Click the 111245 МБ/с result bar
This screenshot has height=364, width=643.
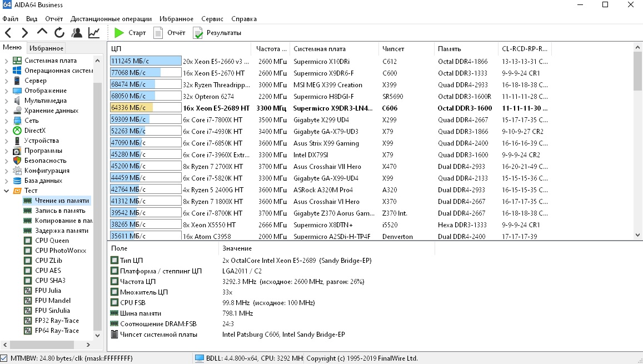(x=146, y=61)
